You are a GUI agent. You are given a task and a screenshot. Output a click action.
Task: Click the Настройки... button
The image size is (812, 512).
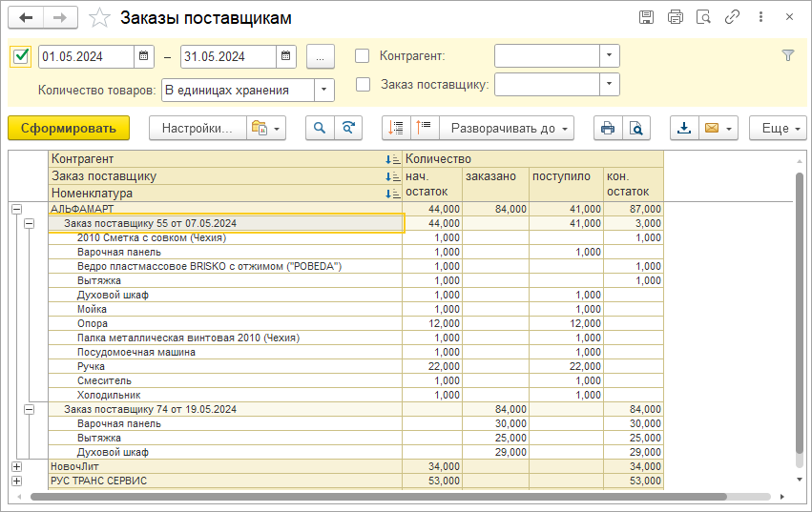197,128
